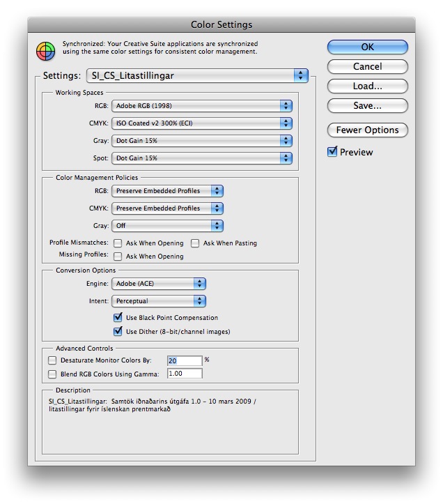Open the Gray policy dropdown set to Off

[x=167, y=226]
